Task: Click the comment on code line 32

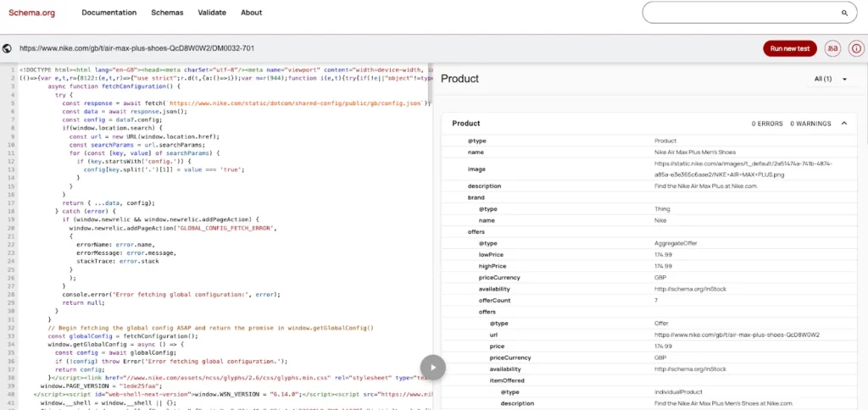Action: (x=211, y=328)
